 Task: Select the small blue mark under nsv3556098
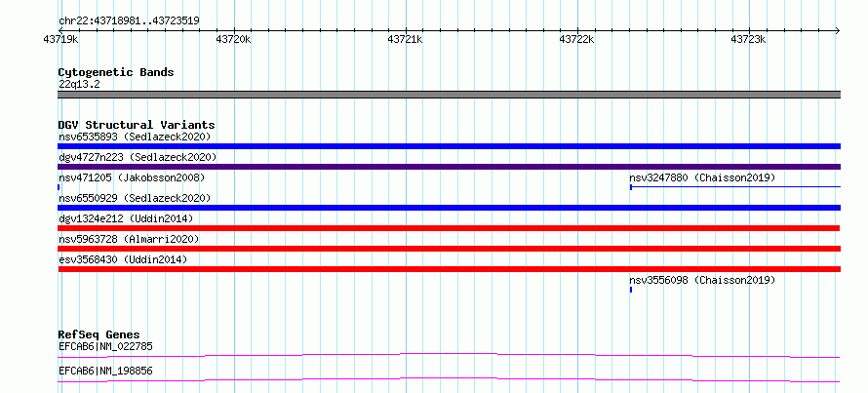[x=630, y=290]
